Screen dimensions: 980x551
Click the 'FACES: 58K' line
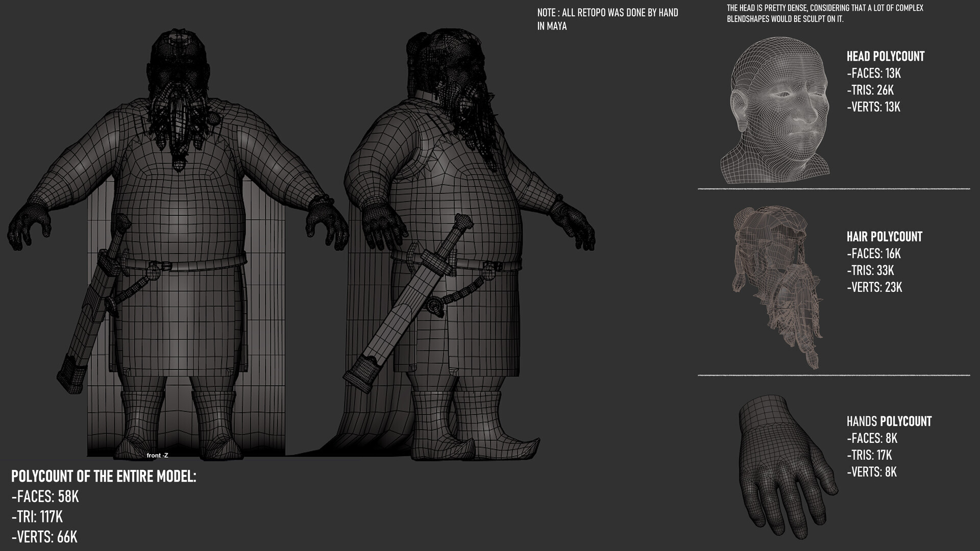point(45,496)
